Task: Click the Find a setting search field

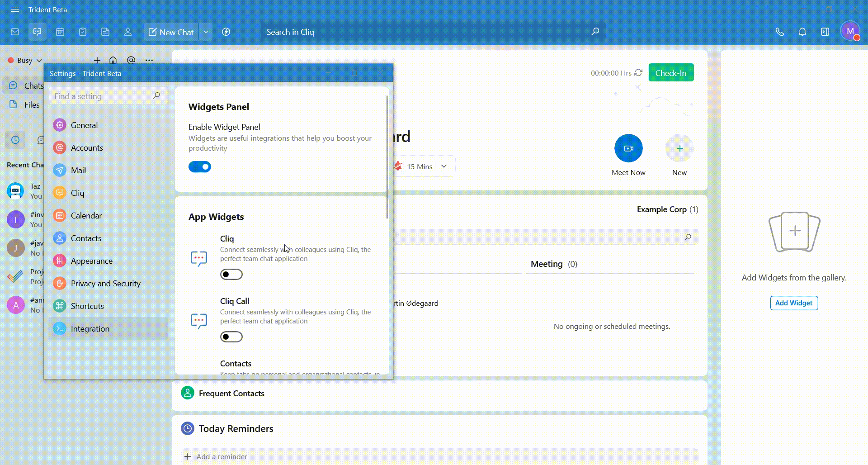Action: [x=102, y=96]
